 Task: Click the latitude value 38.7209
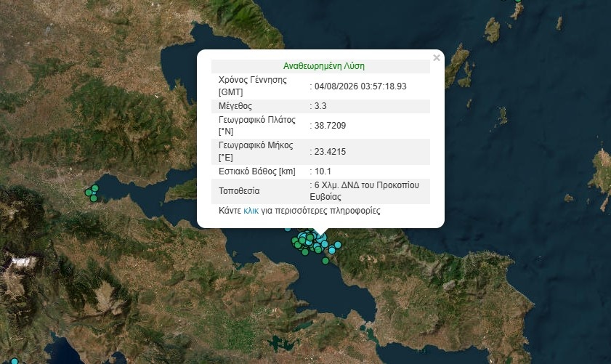coord(330,126)
